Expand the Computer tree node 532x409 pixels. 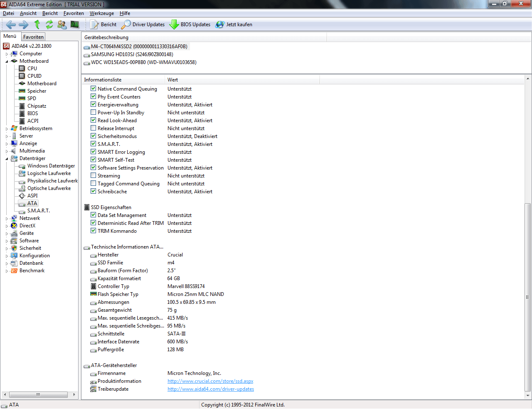[7, 54]
